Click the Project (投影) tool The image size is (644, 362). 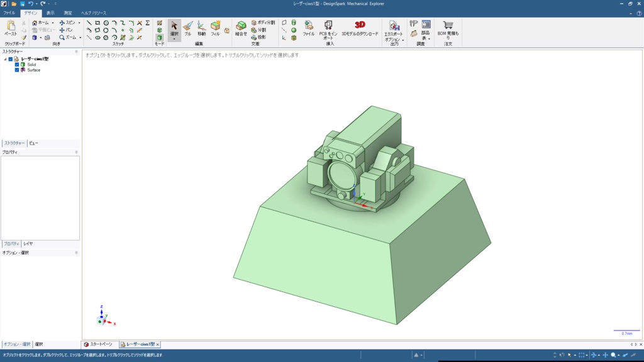(258, 37)
